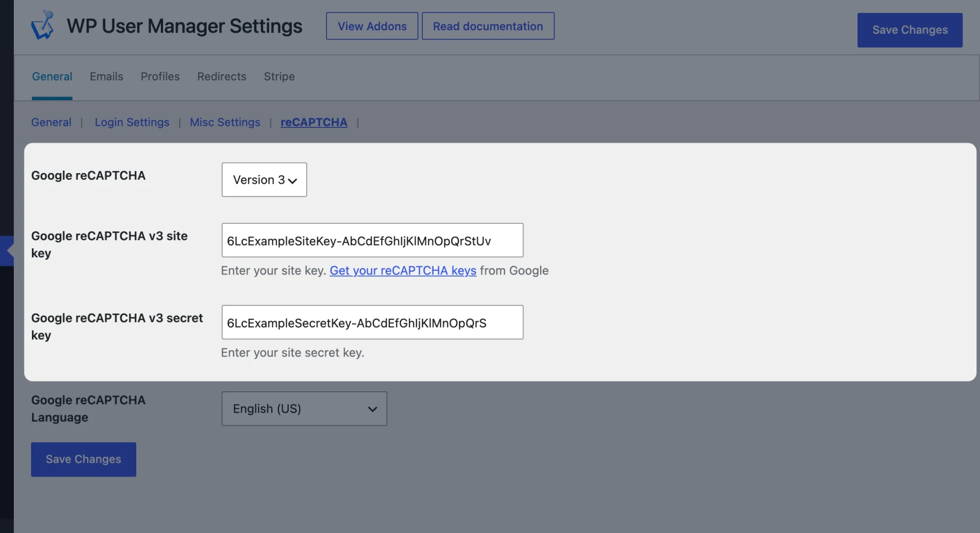Screen dimensions: 980x533
Task: Click the 'Enter your site secret key.' hint
Action: [292, 352]
